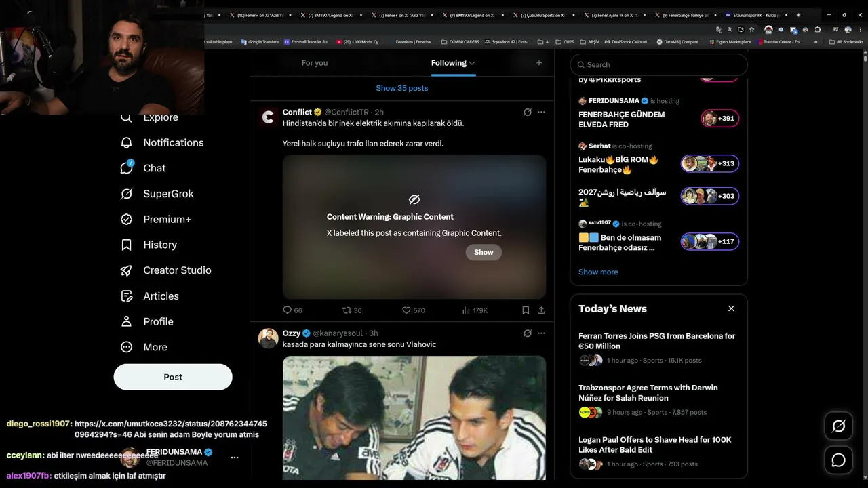The image size is (868, 488).
Task: Reply to Conflict's post with 66 replies
Action: (x=292, y=310)
